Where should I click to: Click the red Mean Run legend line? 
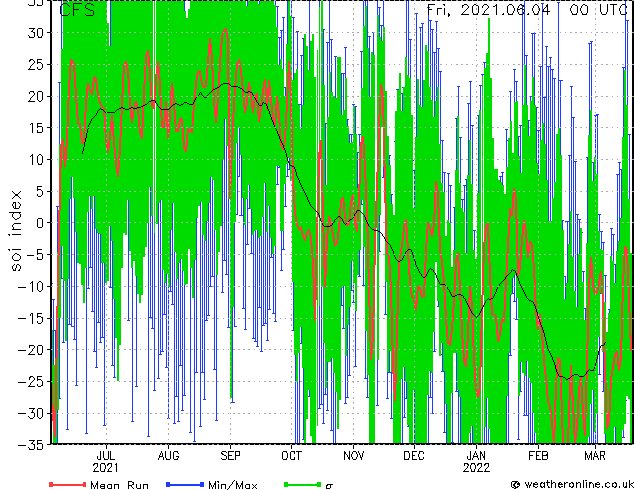point(68,484)
